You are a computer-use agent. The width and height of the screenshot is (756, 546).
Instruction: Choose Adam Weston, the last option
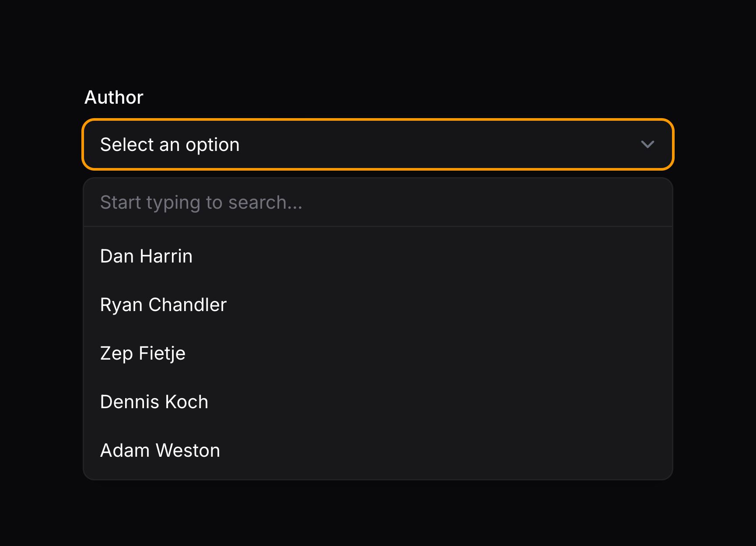[x=160, y=450]
